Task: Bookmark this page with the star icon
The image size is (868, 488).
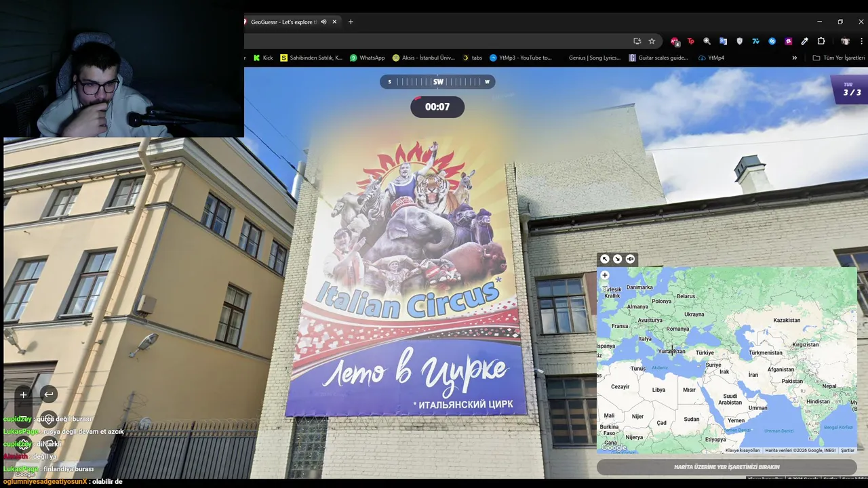Action: tap(652, 41)
